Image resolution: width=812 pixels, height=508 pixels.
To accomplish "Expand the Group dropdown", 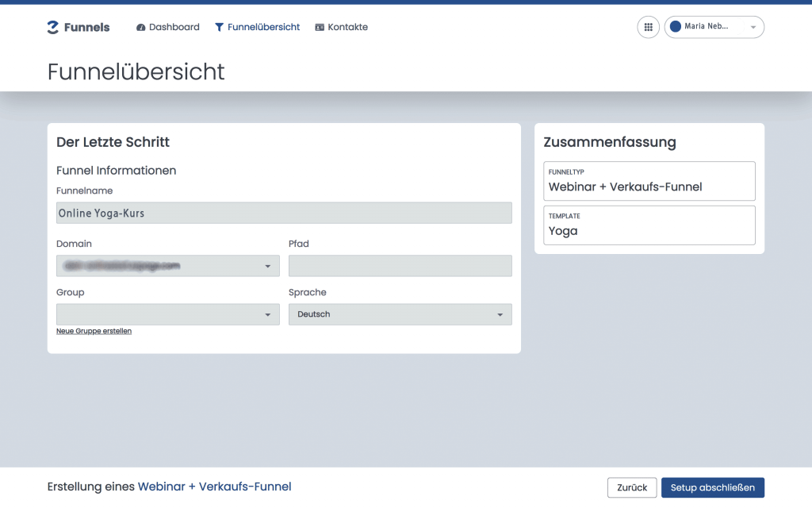I will 167,314.
